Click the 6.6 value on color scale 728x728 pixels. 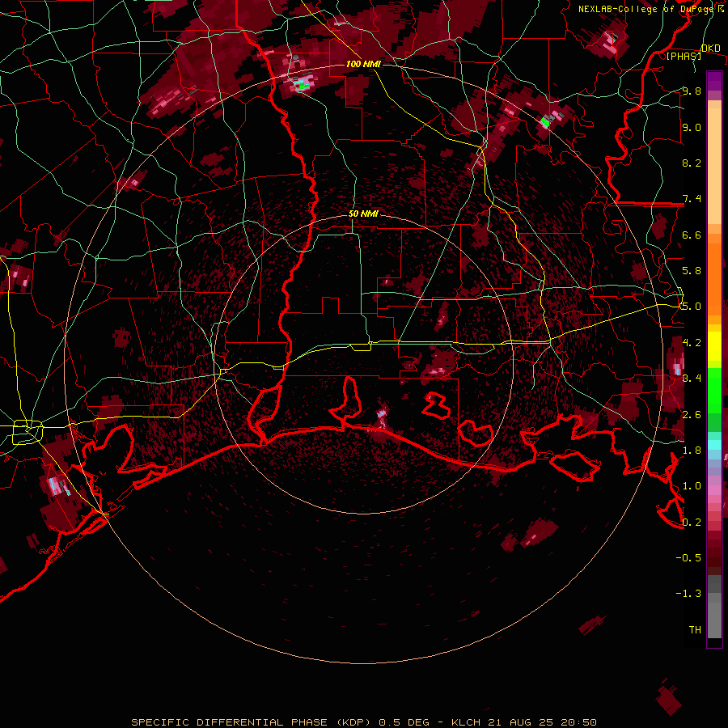pos(692,235)
